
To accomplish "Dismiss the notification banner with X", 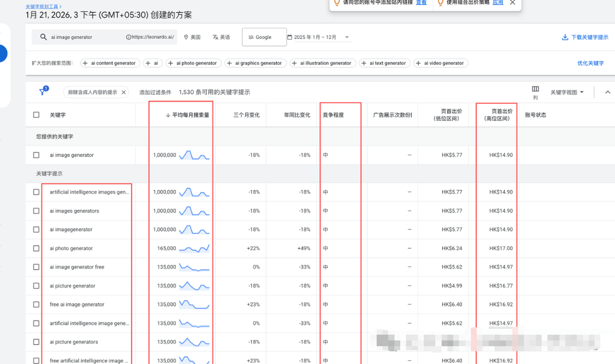I will point(513,3).
